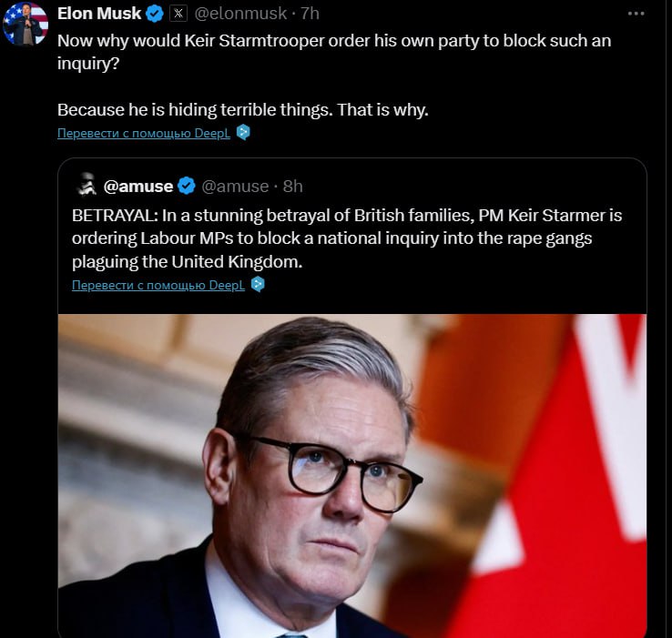672x638 pixels.
Task: Open the Keir Starmer photo in quoted tweet
Action: 351,473
